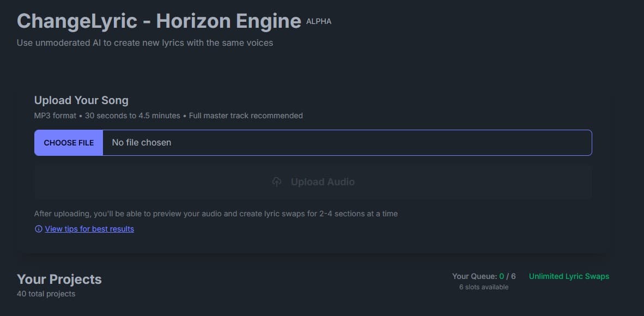Click the 40 total projects label
The image size is (644, 316).
click(x=46, y=294)
